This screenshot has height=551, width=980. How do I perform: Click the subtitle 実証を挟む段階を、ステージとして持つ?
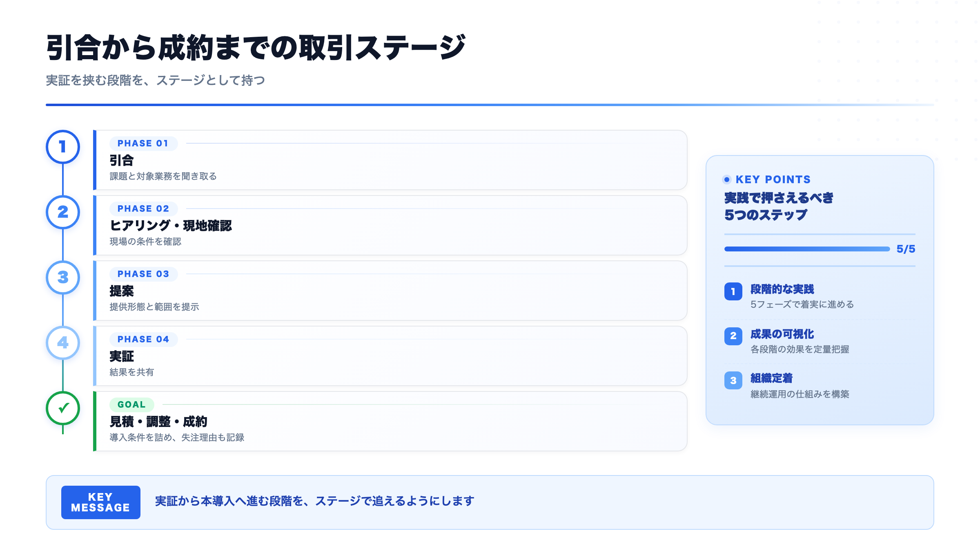point(156,80)
